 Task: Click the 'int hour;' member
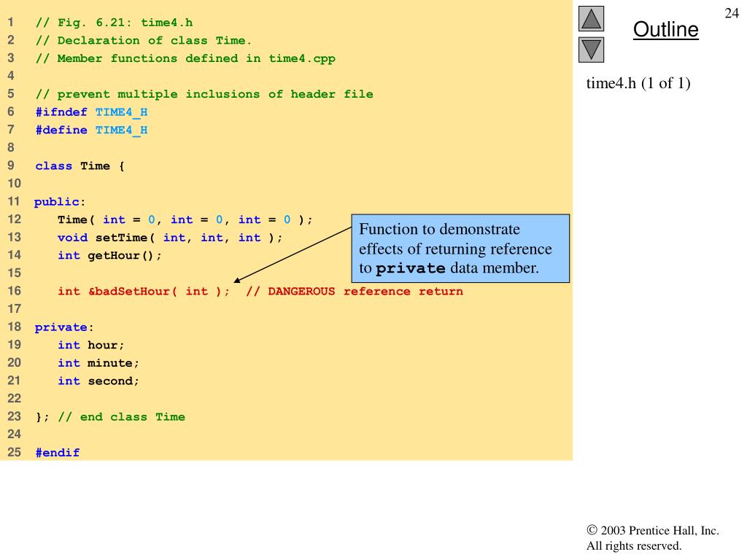pyautogui.click(x=91, y=345)
